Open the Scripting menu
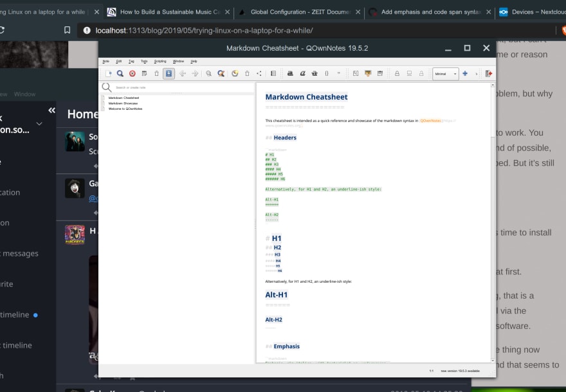 tap(160, 61)
